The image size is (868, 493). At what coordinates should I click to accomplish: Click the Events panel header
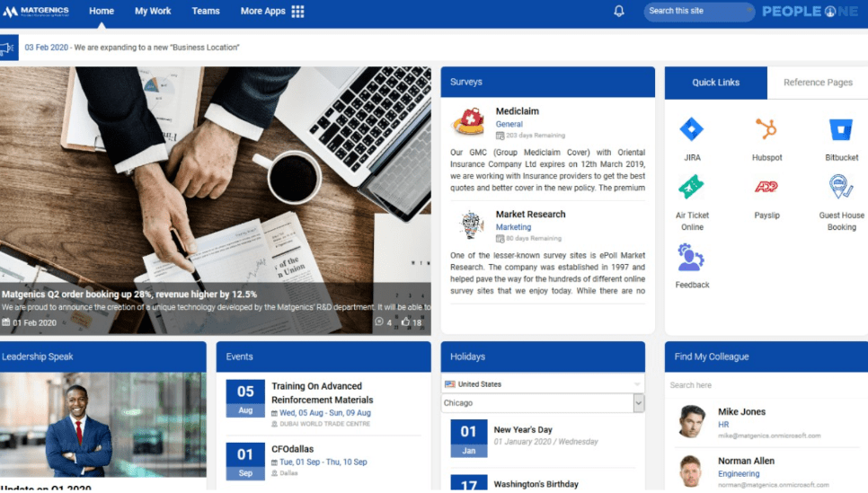coord(323,357)
